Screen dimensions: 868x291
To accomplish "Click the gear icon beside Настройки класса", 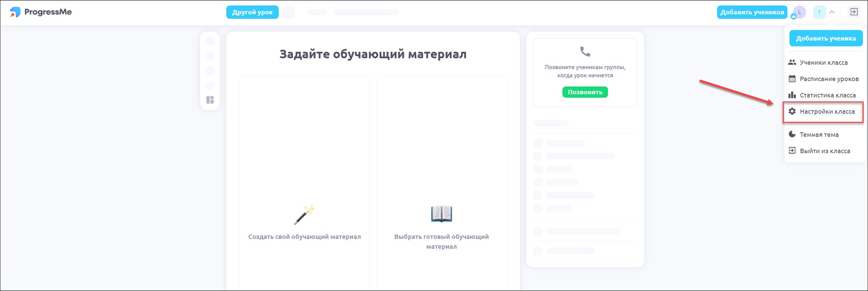I will [792, 112].
